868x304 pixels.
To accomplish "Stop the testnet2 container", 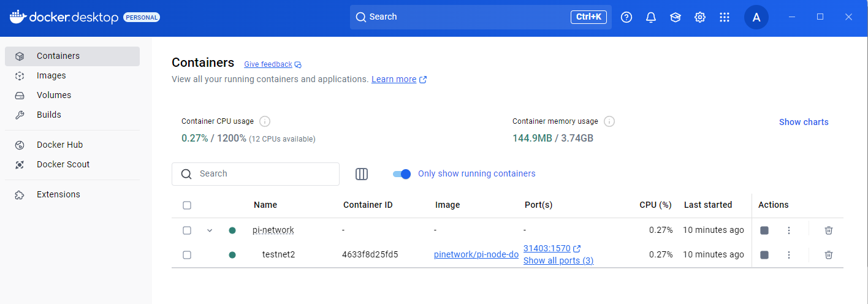I will (x=764, y=255).
